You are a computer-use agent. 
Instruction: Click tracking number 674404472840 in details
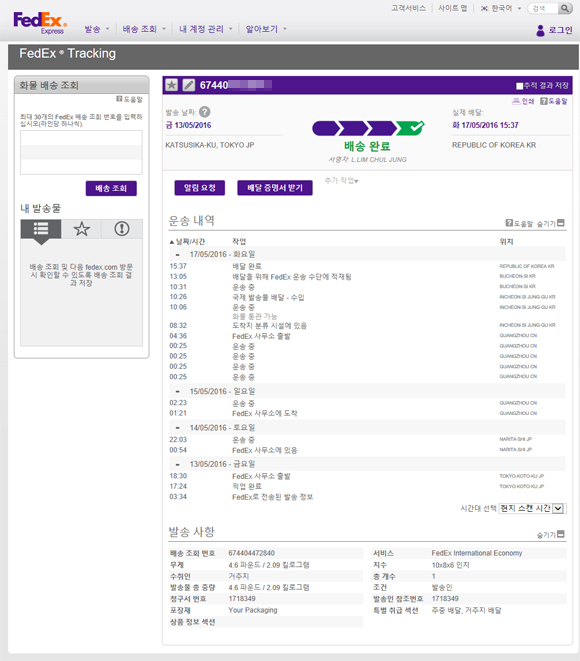[252, 553]
